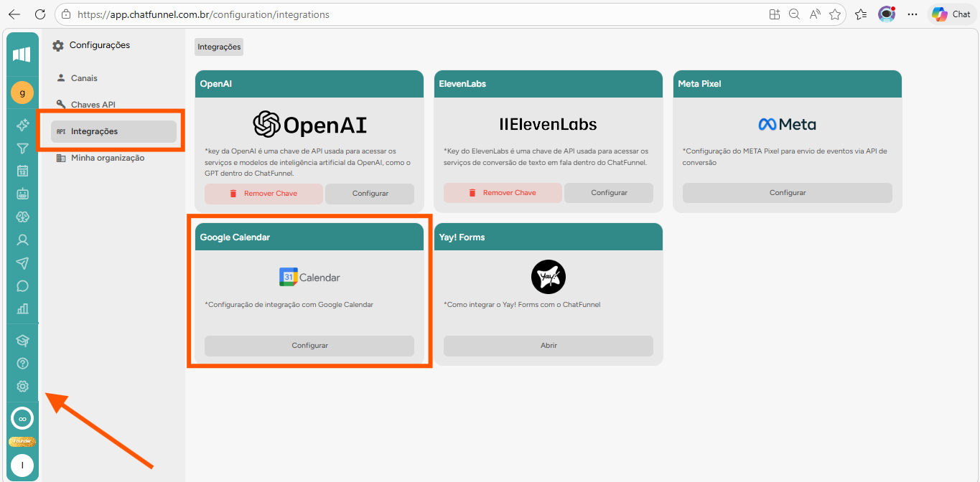The height and width of the screenshot is (482, 980).
Task: Click the infinity circle icon in sidebar
Action: [x=22, y=418]
